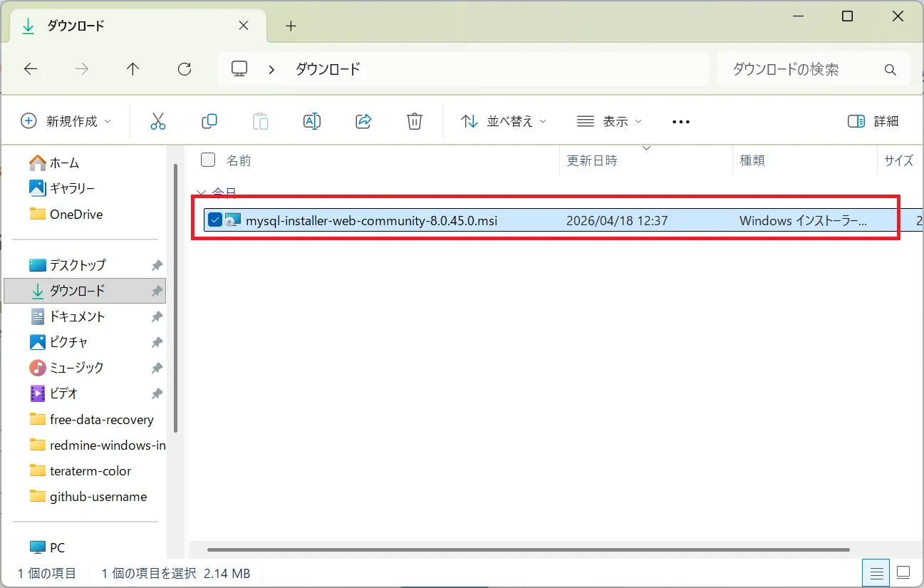924x588 pixels.
Task: Click the horizontal scrollbar in file list
Action: click(x=527, y=550)
